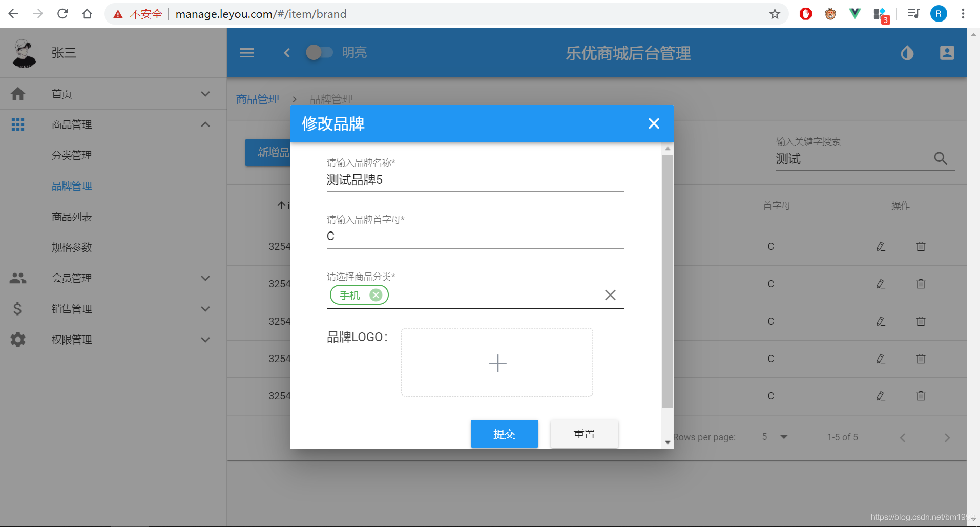Viewport: 980px width, 527px height.
Task: Click the theme color drop icon in header
Action: click(x=906, y=53)
